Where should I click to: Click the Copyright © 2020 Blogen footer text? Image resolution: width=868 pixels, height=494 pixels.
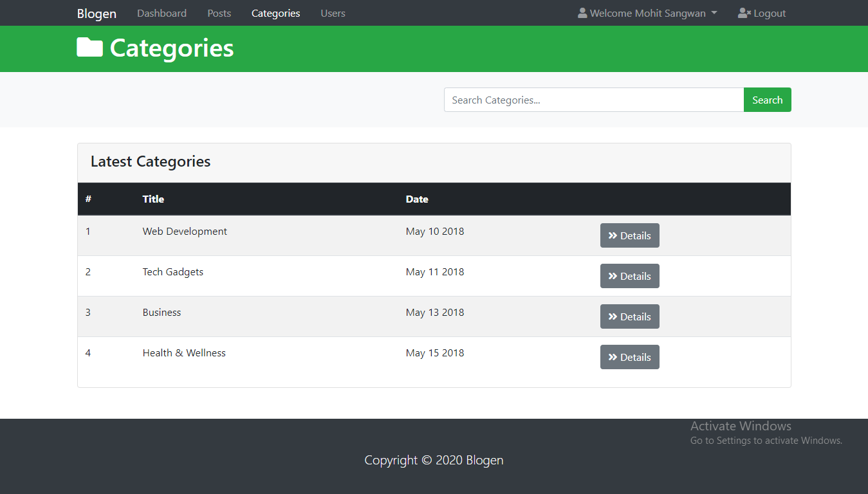[x=434, y=460]
